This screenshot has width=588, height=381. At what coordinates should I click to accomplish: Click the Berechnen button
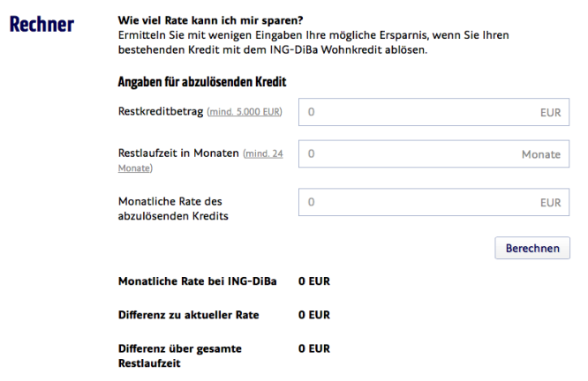click(532, 248)
